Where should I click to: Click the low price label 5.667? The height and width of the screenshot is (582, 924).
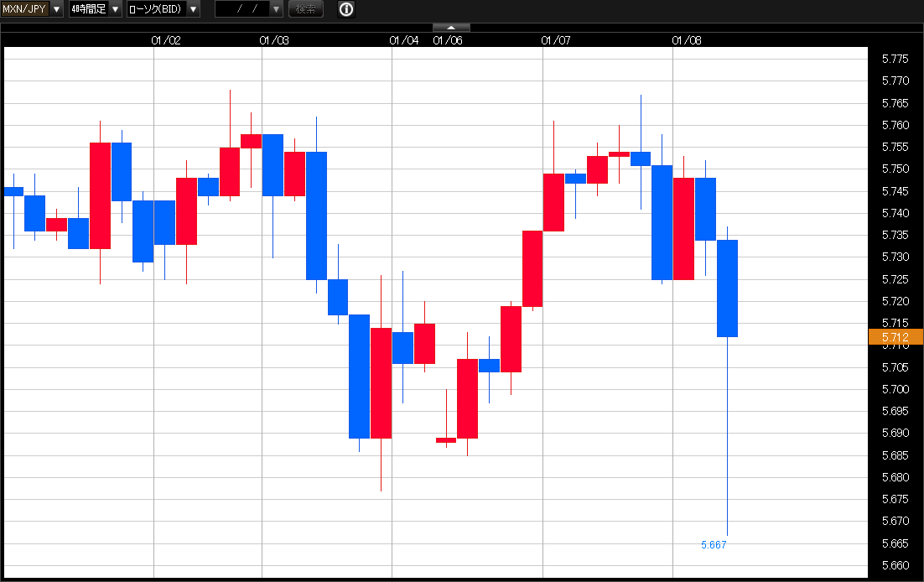714,545
